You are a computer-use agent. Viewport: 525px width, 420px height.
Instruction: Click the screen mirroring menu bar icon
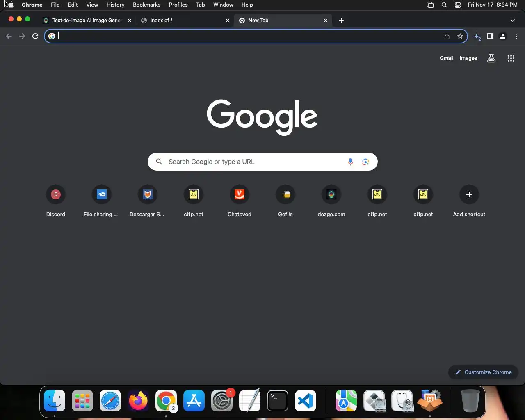430,5
